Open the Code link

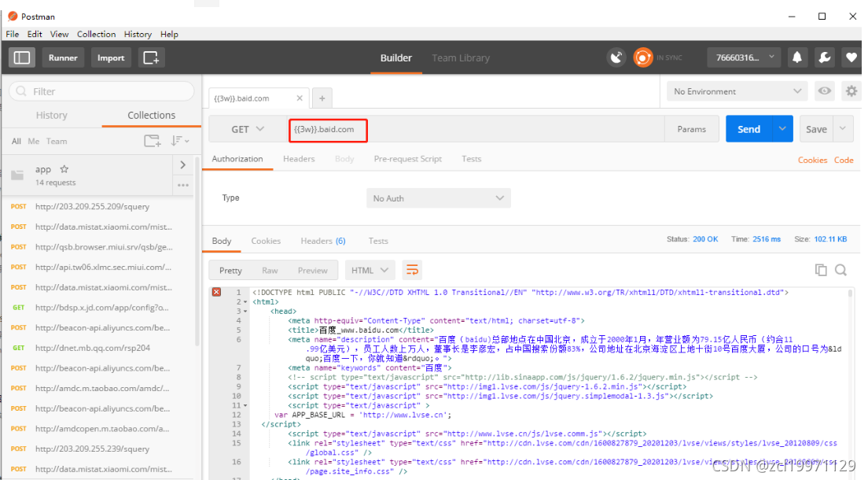coord(844,160)
